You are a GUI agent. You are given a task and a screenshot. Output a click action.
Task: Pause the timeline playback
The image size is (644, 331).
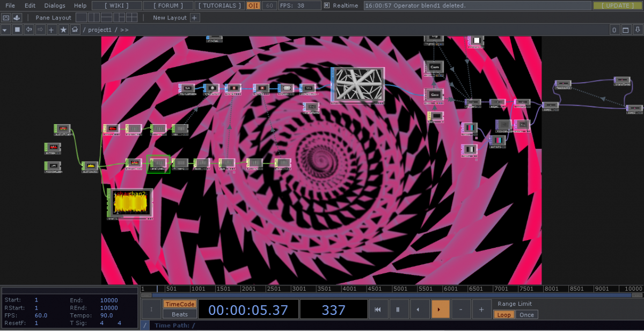pos(398,310)
